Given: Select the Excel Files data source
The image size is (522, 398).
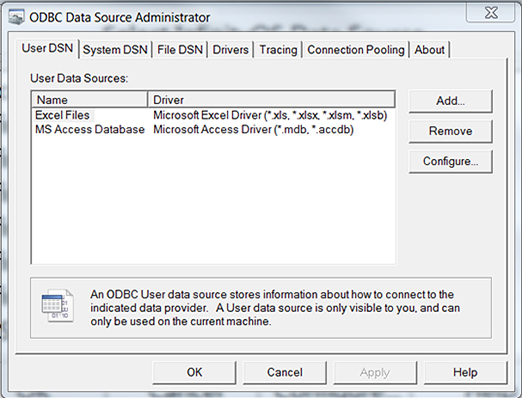Looking at the screenshot, I should point(63,115).
